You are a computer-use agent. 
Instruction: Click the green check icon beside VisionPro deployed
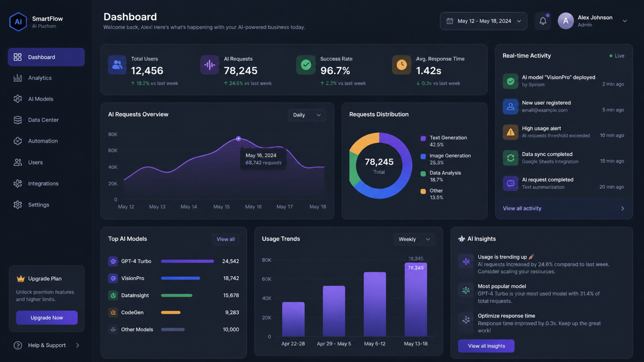coord(510,81)
